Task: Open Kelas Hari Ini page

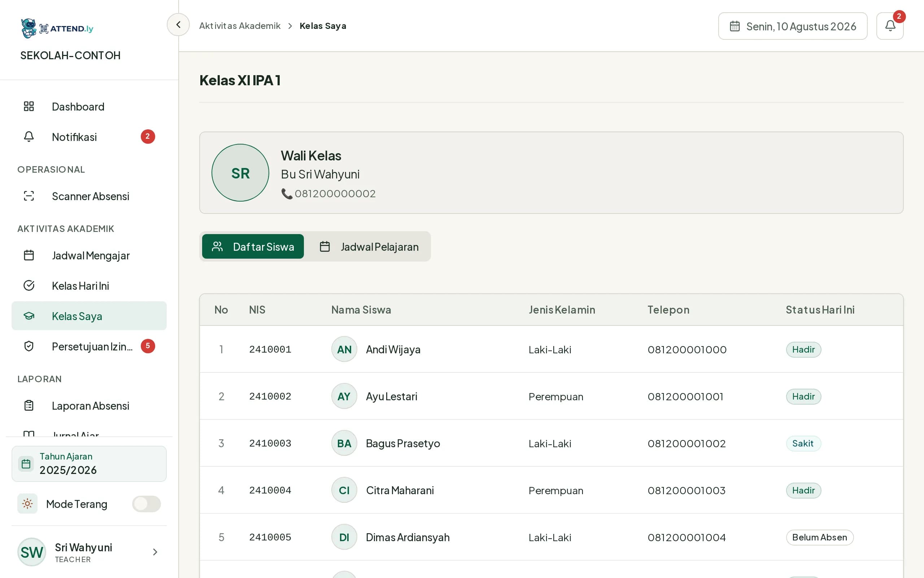Action: coord(89,285)
